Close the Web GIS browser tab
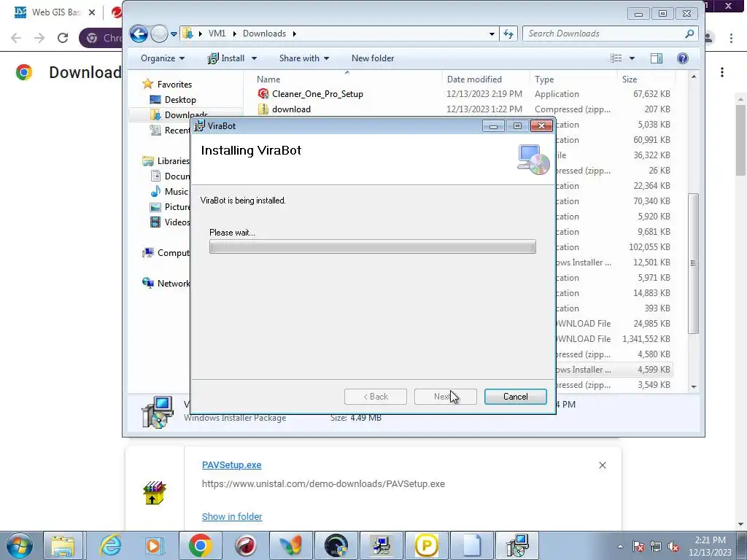Screen dimensions: 747x560 tap(92, 13)
